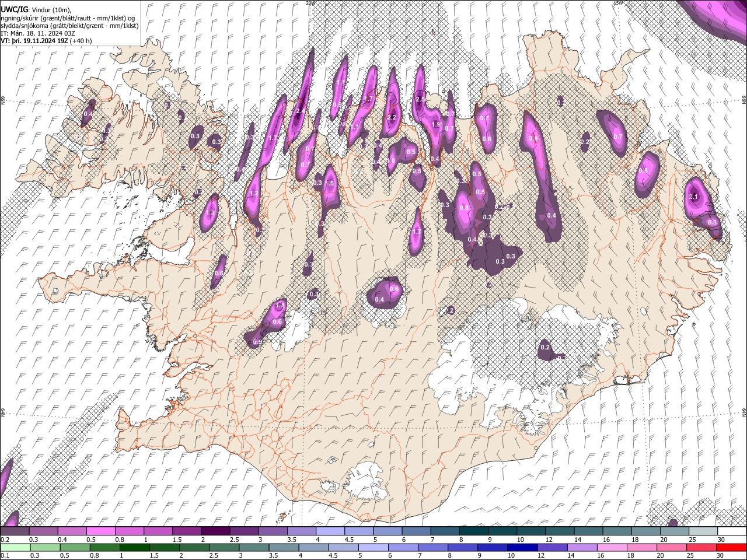Click the 2.2 snowfall value on the map
The width and height of the screenshot is (747, 560).
[x=392, y=117]
